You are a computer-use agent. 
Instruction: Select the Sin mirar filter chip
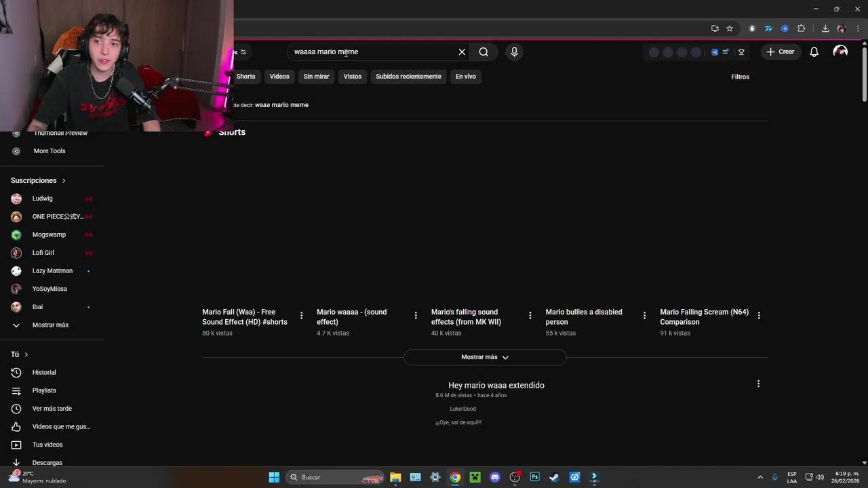[316, 77]
